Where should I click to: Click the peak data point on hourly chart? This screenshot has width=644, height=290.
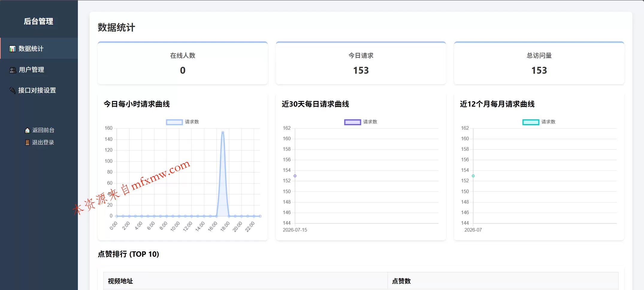click(223, 132)
